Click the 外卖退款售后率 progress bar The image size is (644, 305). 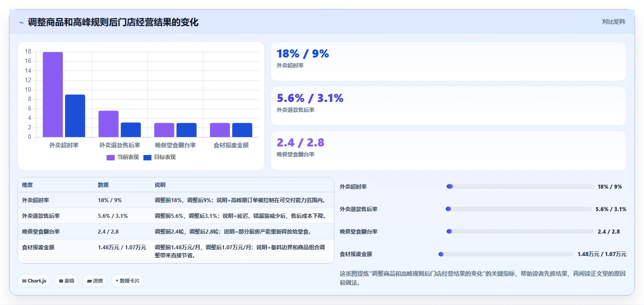(518, 209)
